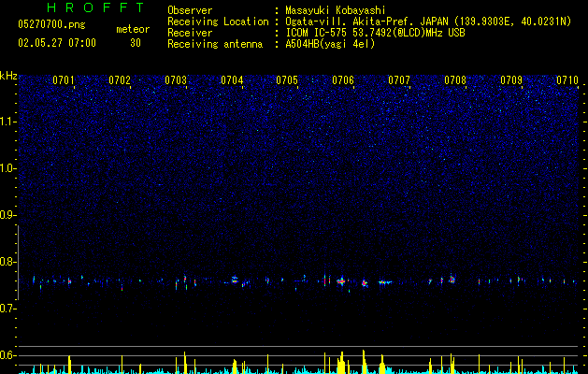Click the 0709 time marker

coord(511,80)
